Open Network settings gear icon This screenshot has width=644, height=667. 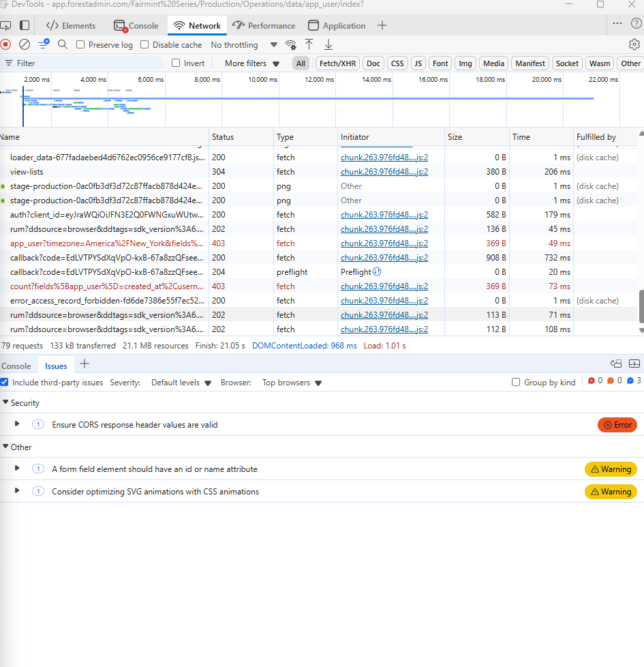pos(634,44)
